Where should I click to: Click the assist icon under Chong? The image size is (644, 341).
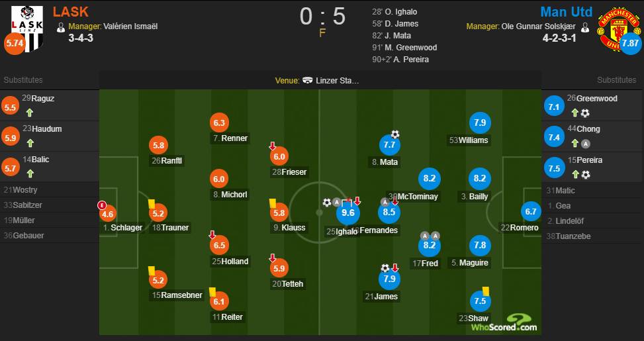click(586, 144)
